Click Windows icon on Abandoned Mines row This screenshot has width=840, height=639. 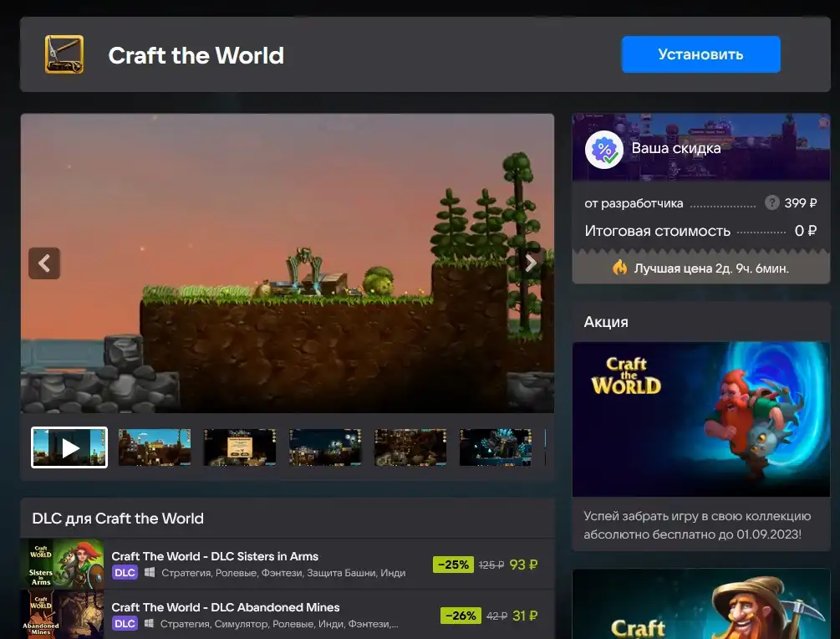[x=150, y=623]
